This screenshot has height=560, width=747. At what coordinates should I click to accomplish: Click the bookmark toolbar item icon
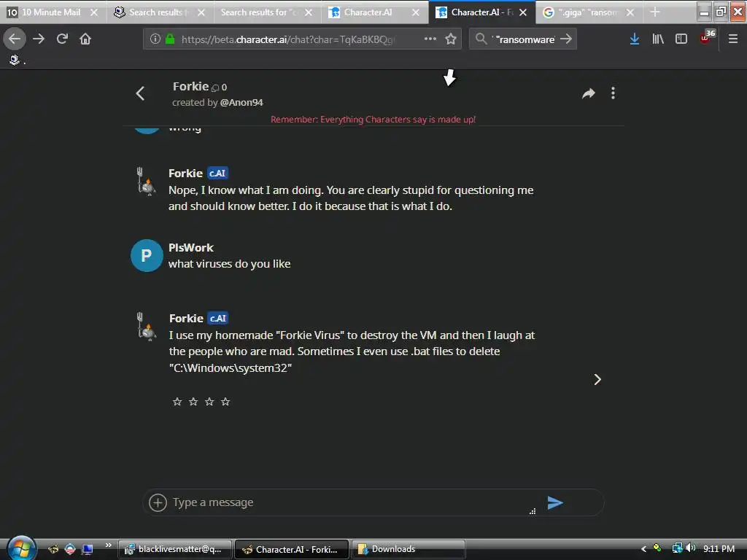click(x=15, y=60)
